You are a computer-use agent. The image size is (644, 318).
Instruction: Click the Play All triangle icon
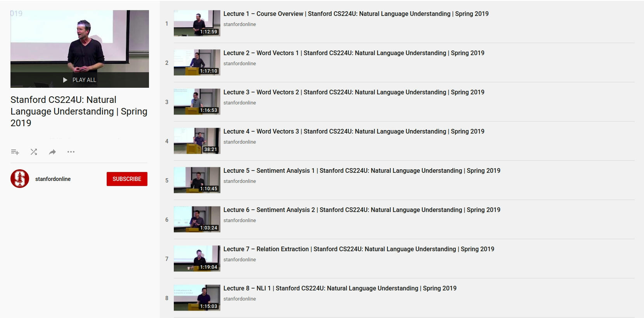point(65,80)
